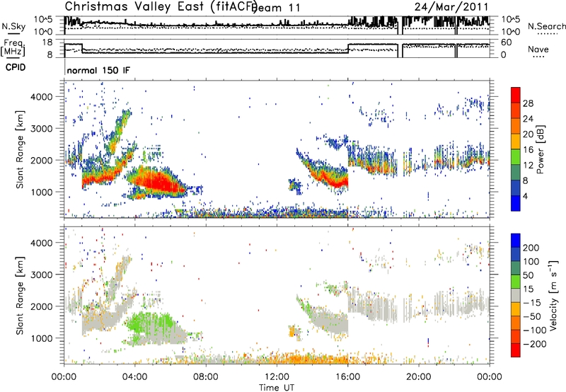
Task: Pick the gray segment of velocity colorbar
Action: coord(516,296)
